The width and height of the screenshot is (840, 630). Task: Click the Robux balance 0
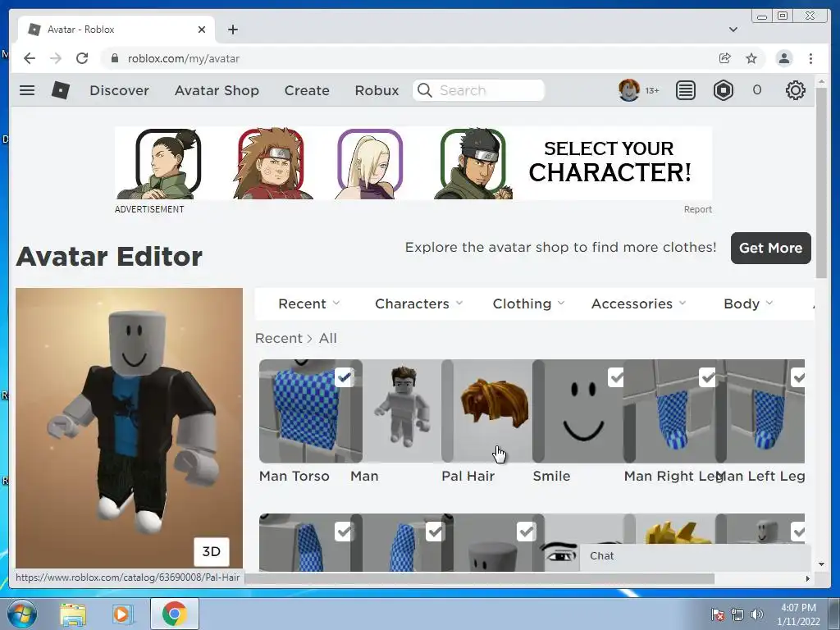click(757, 90)
